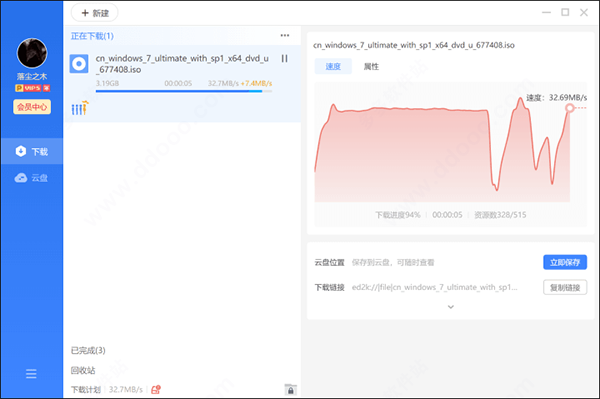Pause the cn_windows_7 iso download
The height and width of the screenshot is (399, 600).
[284, 59]
